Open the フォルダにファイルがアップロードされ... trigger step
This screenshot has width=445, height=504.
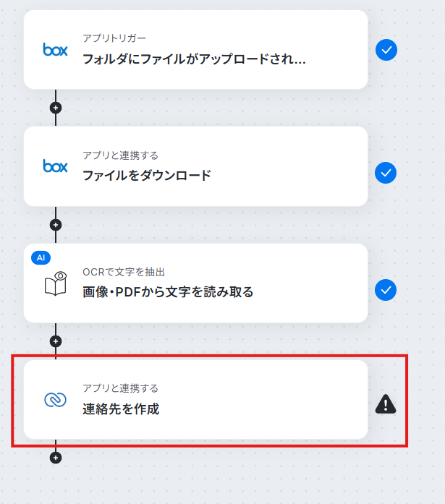point(195,49)
